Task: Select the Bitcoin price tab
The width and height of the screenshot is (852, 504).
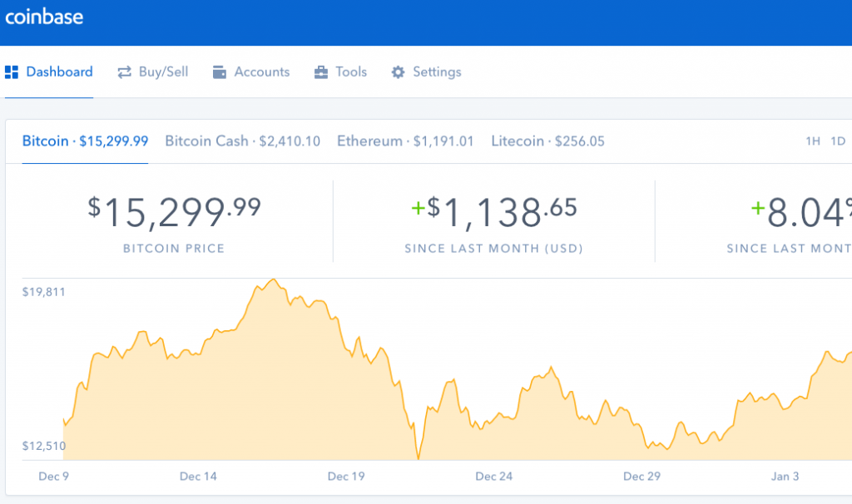Action: [85, 141]
